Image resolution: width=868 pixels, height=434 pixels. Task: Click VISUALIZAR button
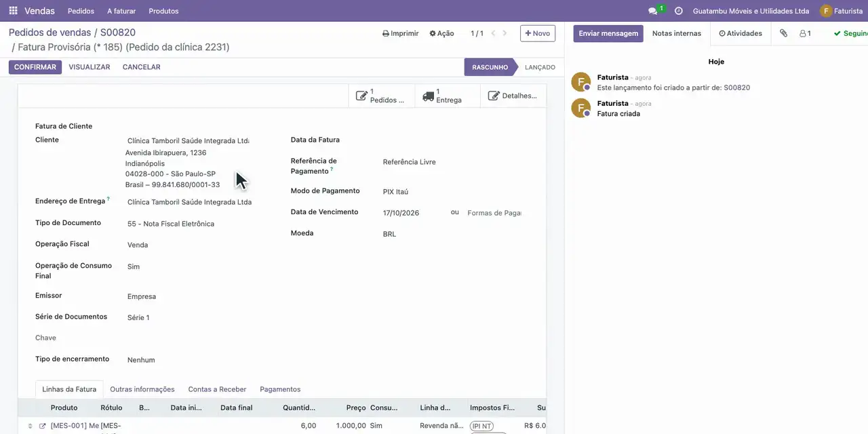click(90, 67)
